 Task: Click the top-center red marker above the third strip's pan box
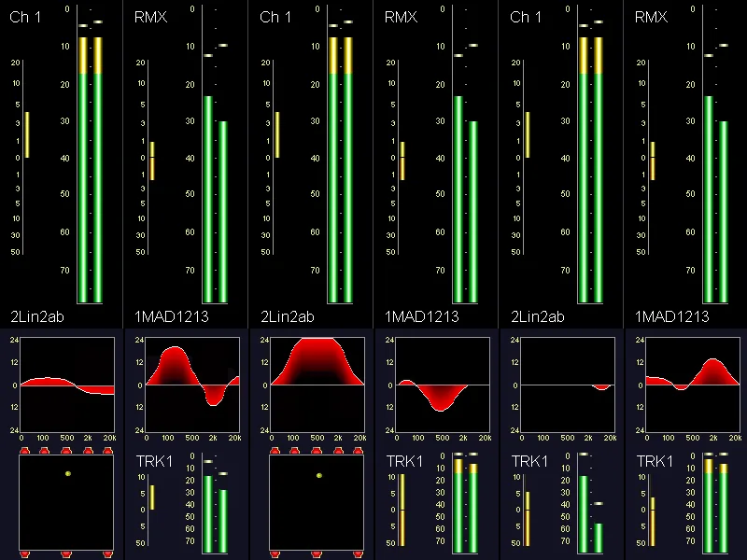(x=317, y=451)
